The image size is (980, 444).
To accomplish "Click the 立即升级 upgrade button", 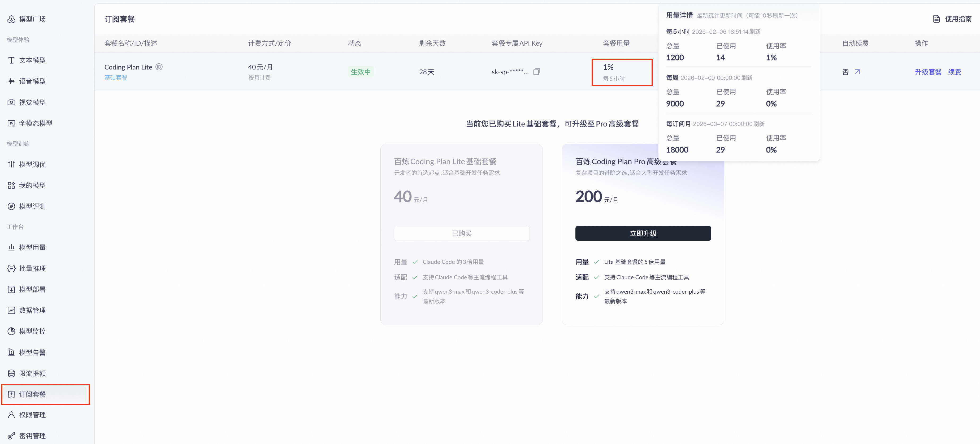I will click(x=643, y=233).
